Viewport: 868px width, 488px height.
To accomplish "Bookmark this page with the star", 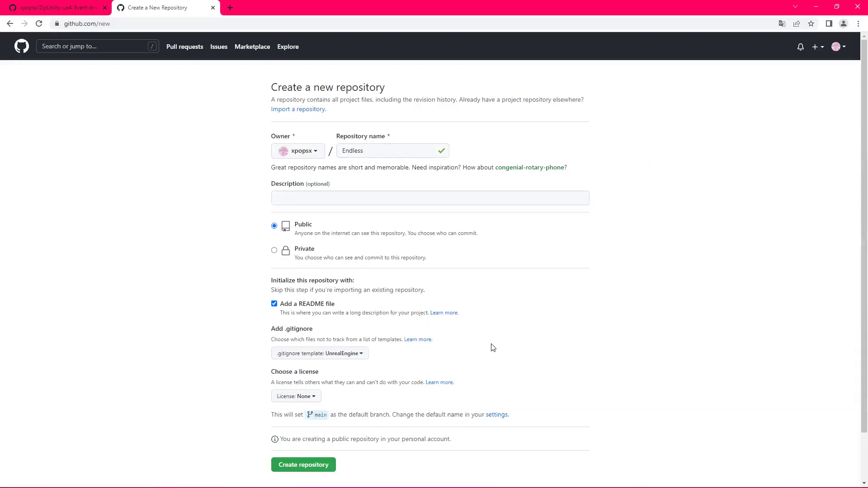I will pyautogui.click(x=811, y=23).
